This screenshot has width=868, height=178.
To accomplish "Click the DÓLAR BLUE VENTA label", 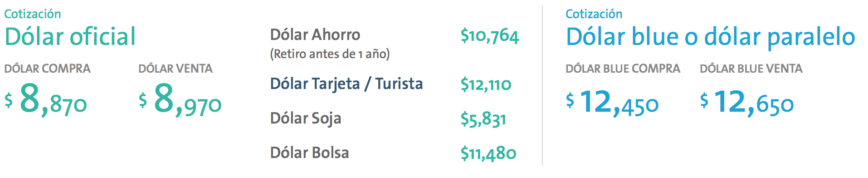I will 751,69.
